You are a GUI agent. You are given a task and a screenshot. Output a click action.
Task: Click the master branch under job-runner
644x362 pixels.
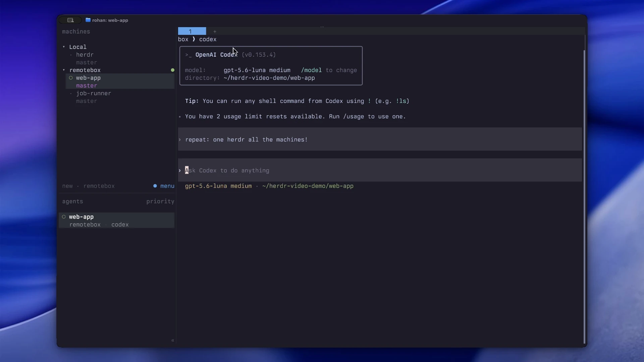pos(87,101)
